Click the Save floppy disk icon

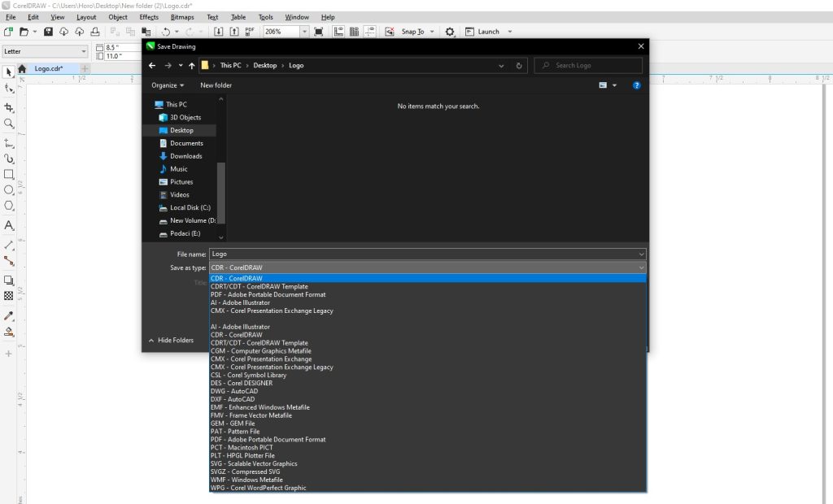48,32
